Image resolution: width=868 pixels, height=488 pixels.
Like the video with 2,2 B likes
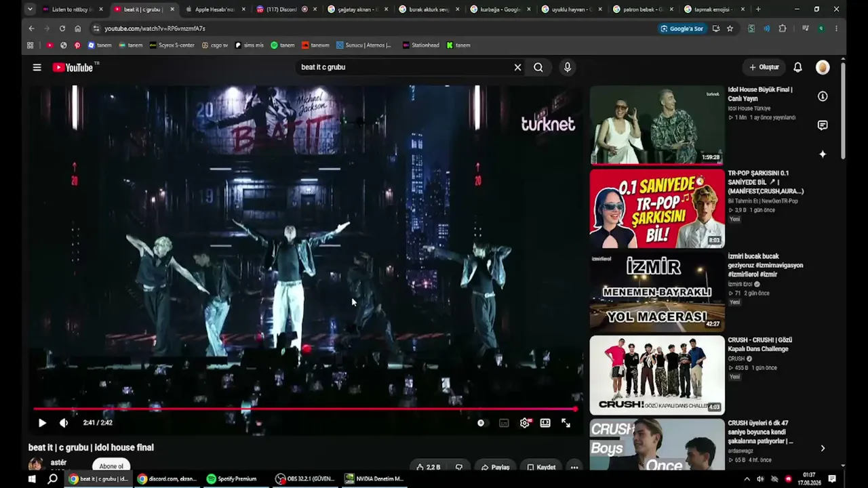[x=429, y=467]
